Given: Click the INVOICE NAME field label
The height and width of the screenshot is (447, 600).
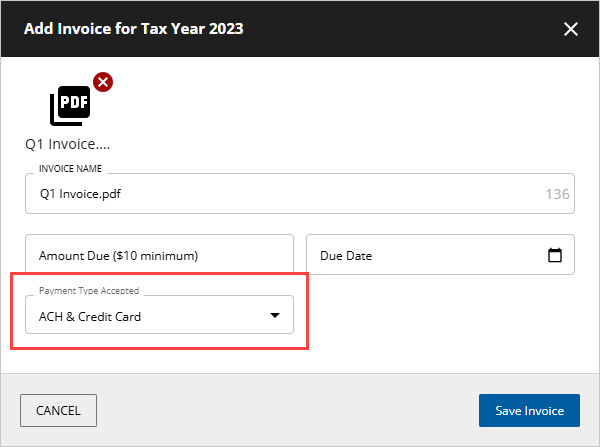Looking at the screenshot, I should pyautogui.click(x=70, y=170).
